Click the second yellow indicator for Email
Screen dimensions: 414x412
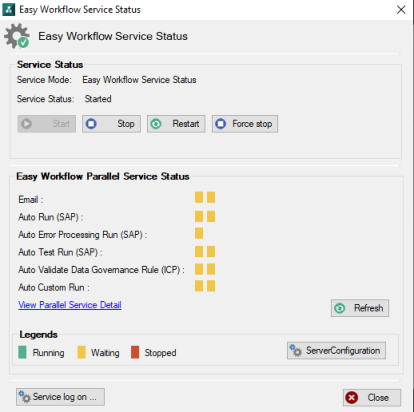point(211,197)
